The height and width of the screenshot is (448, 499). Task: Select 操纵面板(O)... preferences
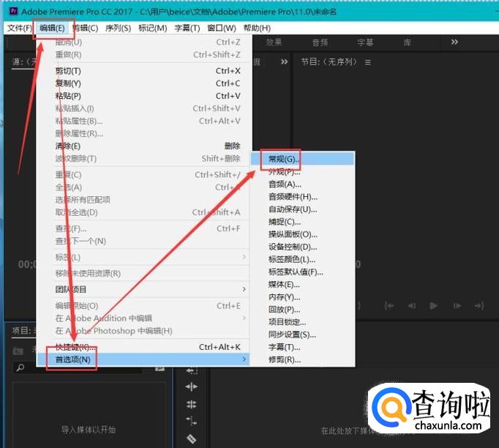coord(303,235)
